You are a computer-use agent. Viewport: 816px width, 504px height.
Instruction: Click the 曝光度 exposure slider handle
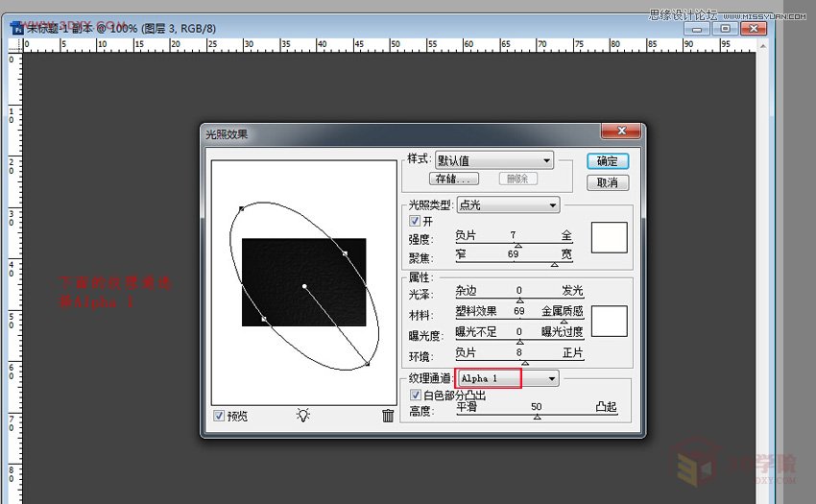coord(520,342)
